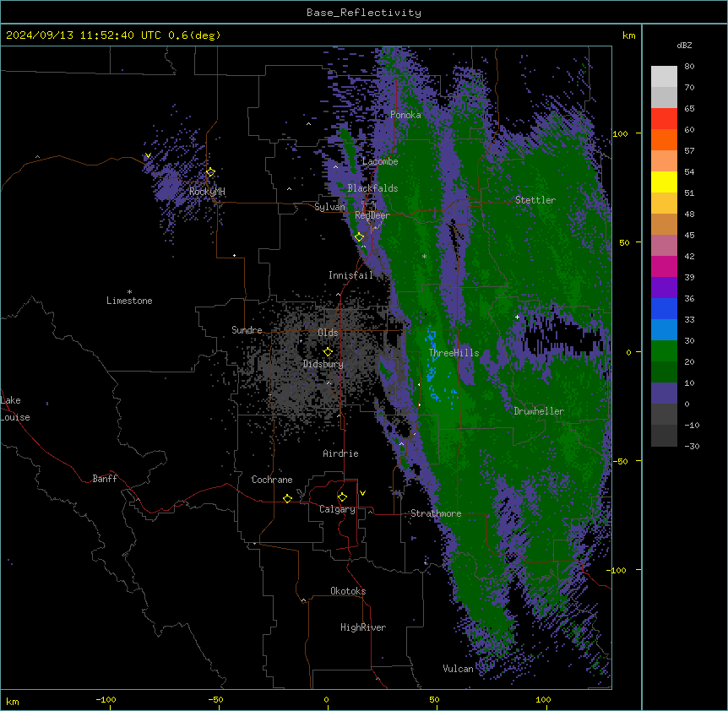This screenshot has width=728, height=711.
Task: Click the Sylvan label
Action: 329,207
